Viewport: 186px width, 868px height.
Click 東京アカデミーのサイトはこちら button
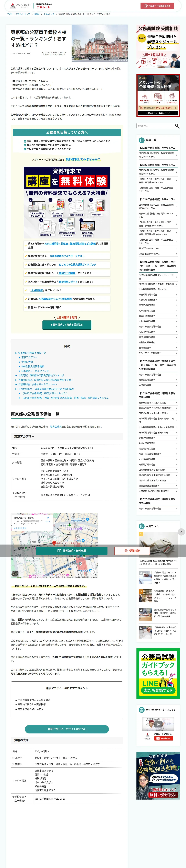point(67,729)
